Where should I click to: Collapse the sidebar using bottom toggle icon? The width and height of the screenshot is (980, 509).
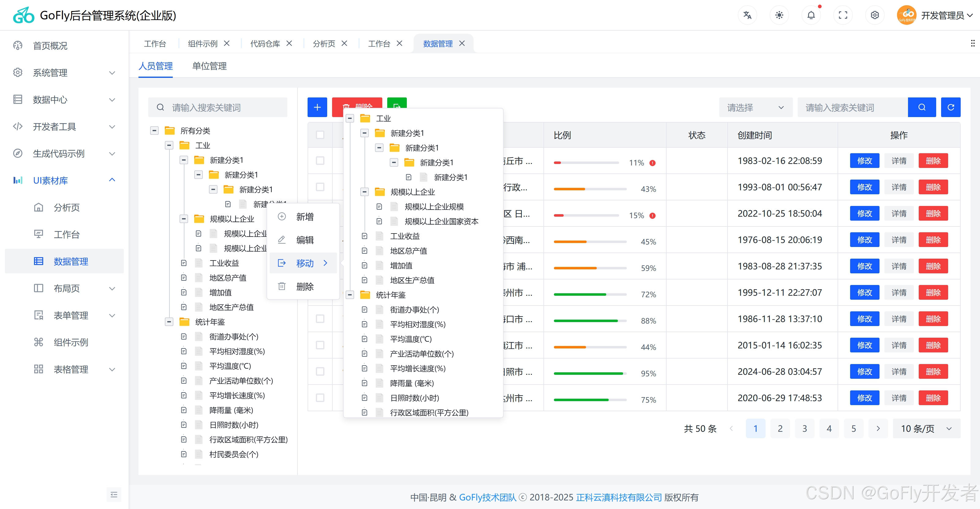[x=114, y=494]
